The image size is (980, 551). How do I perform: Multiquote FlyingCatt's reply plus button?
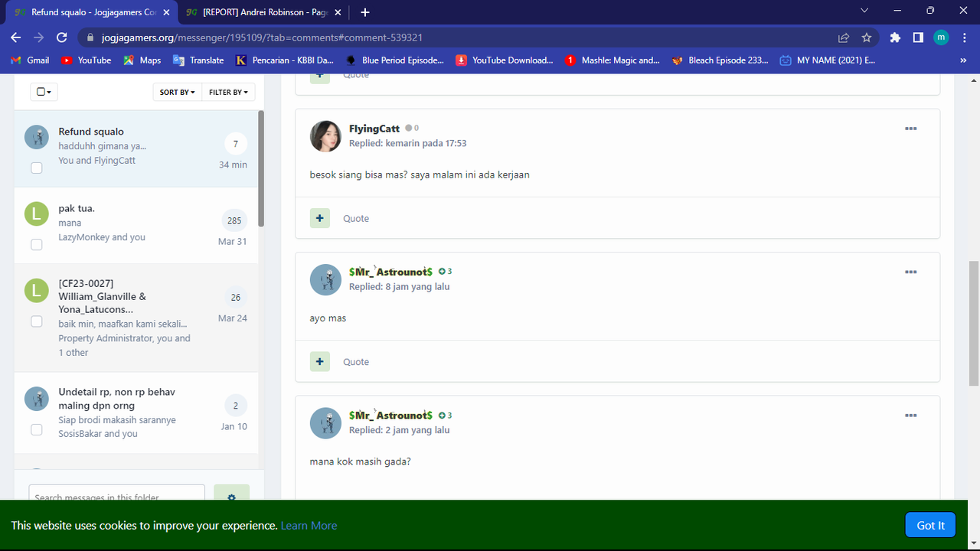[x=320, y=218]
